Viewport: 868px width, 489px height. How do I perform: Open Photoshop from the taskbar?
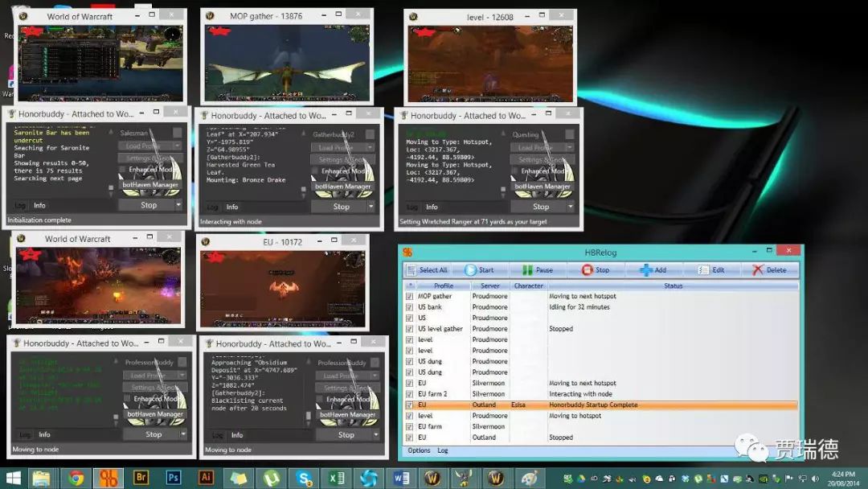[174, 478]
